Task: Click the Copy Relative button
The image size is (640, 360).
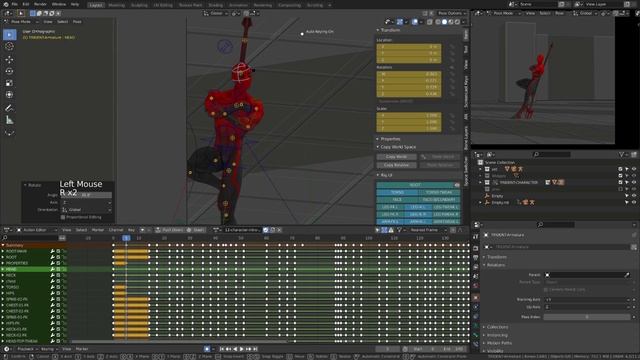Action: click(396, 165)
